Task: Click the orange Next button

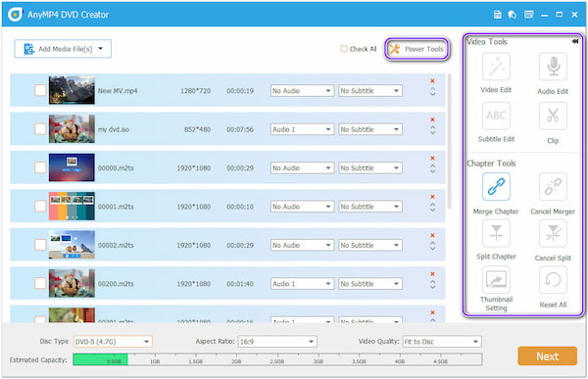Action: pos(547,356)
